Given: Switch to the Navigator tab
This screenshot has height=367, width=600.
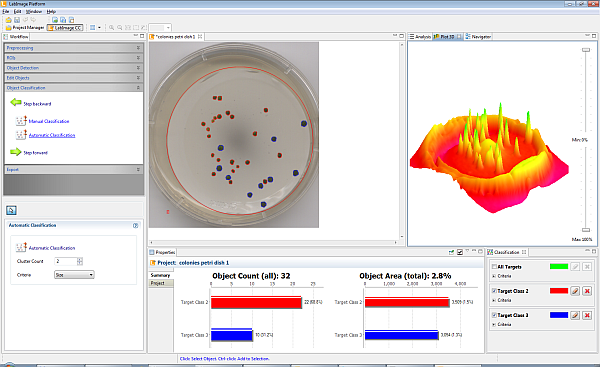Looking at the screenshot, I should 478,37.
